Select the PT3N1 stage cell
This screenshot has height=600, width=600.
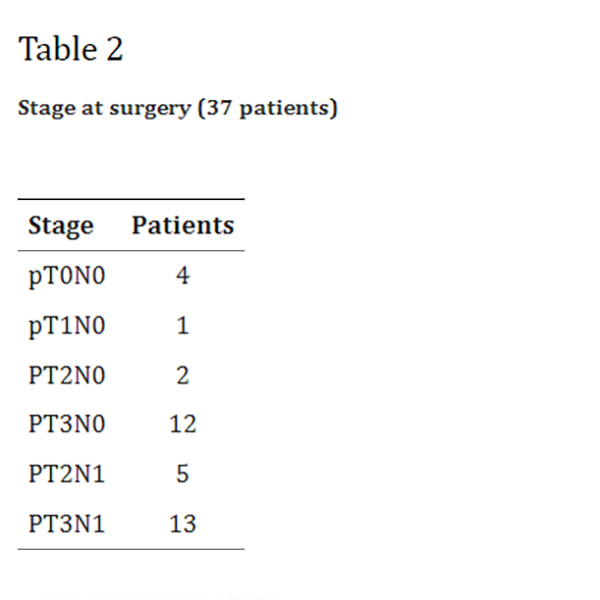point(66,524)
